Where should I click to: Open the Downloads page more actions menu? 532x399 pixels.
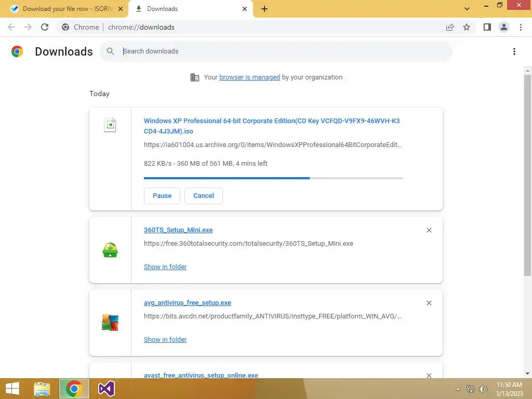click(514, 51)
